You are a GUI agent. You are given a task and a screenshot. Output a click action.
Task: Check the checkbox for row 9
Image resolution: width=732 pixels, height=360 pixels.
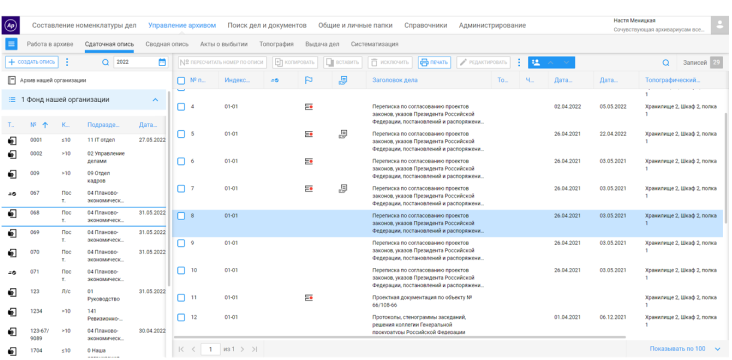tap(181, 243)
